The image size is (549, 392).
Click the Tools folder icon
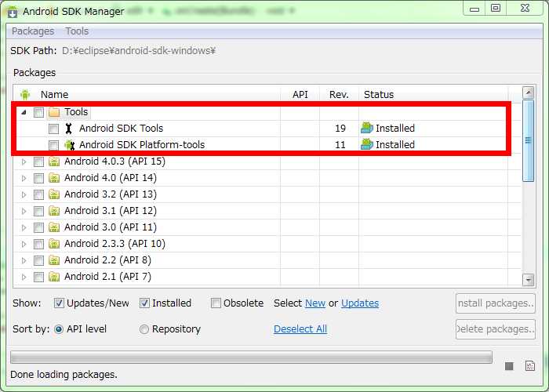coord(54,112)
